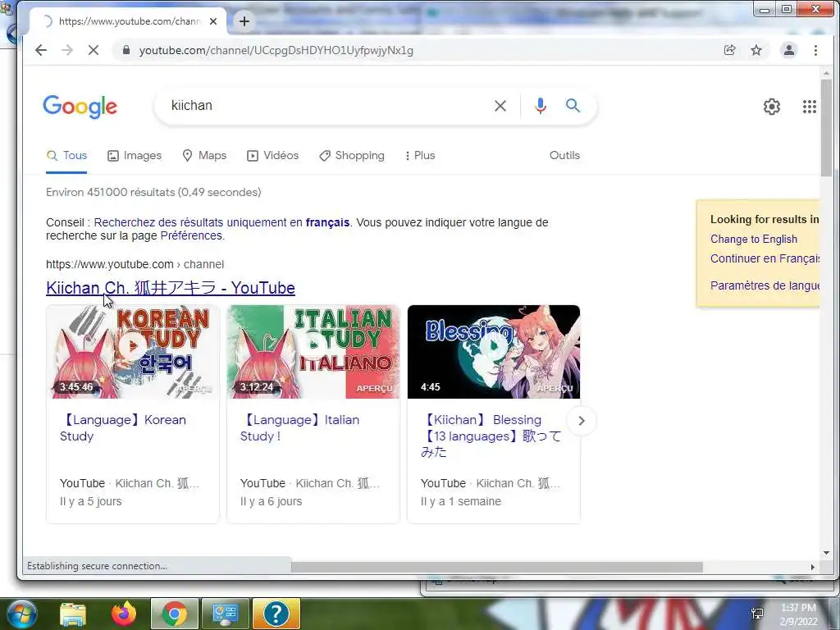Close the YouTube channel tab

213,21
